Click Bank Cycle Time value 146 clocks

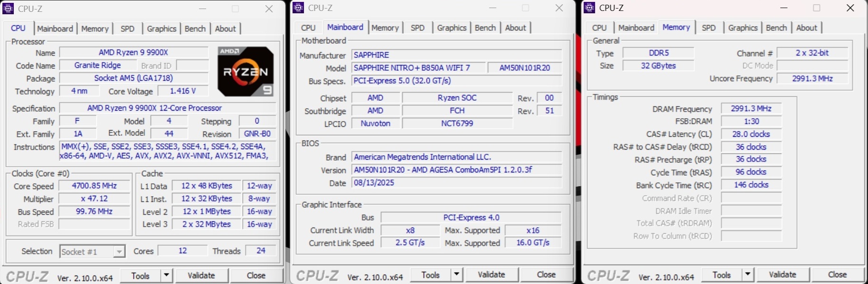pyautogui.click(x=751, y=185)
